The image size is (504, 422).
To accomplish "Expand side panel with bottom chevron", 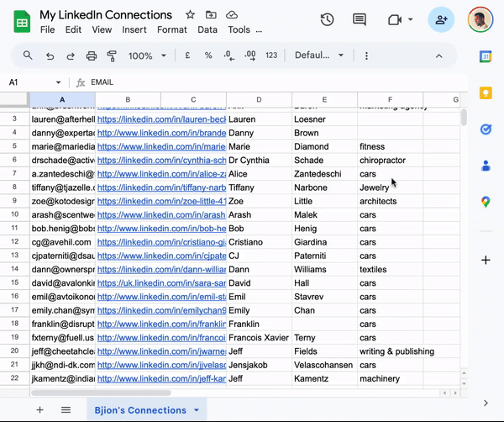I will point(486,403).
